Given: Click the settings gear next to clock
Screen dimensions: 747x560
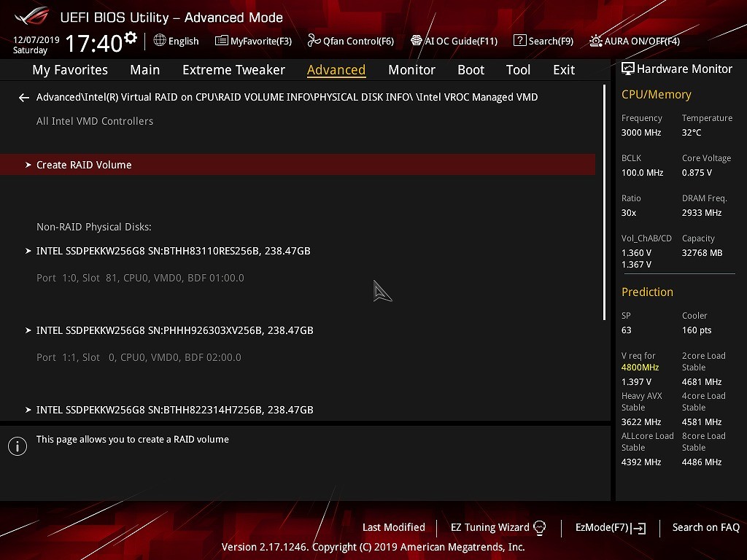Looking at the screenshot, I should [131, 37].
